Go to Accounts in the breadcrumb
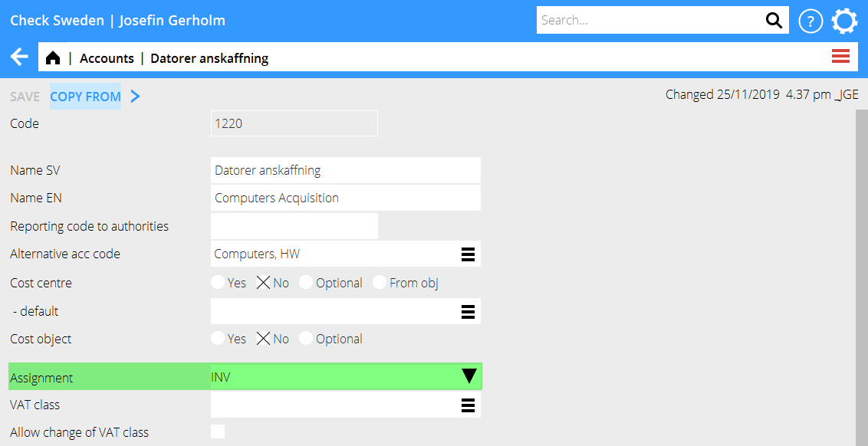The image size is (868, 446). [x=107, y=58]
